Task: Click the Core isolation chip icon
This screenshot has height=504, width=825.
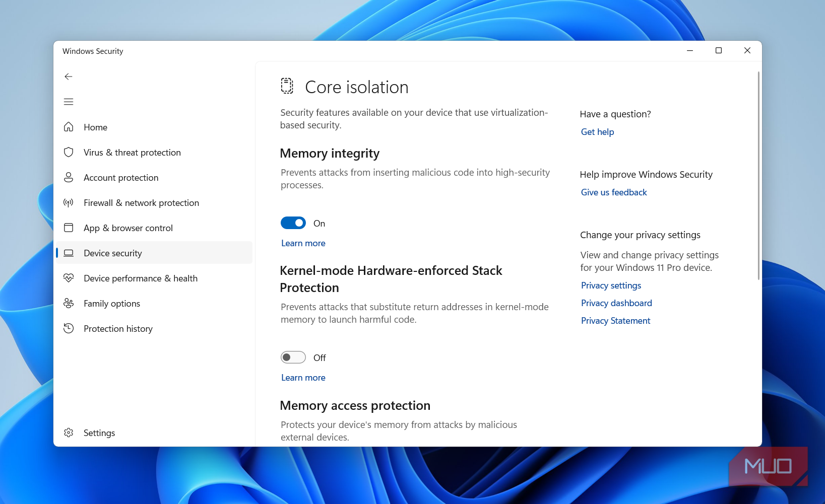Action: (x=287, y=86)
